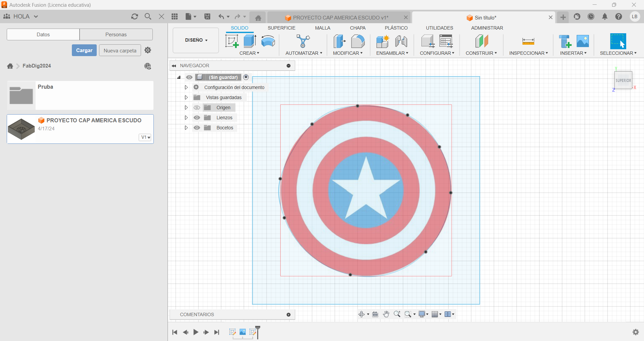
Task: Select the Extrude tool icon
Action: 250,41
